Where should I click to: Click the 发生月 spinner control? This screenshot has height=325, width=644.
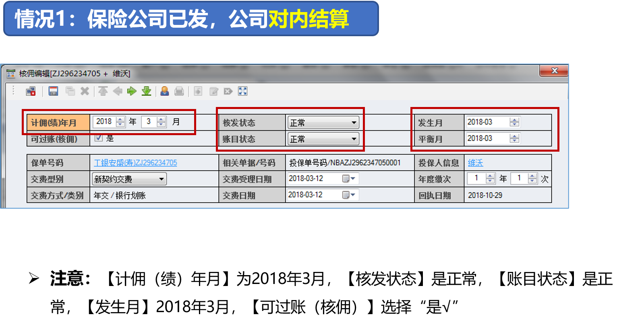pyautogui.click(x=514, y=122)
